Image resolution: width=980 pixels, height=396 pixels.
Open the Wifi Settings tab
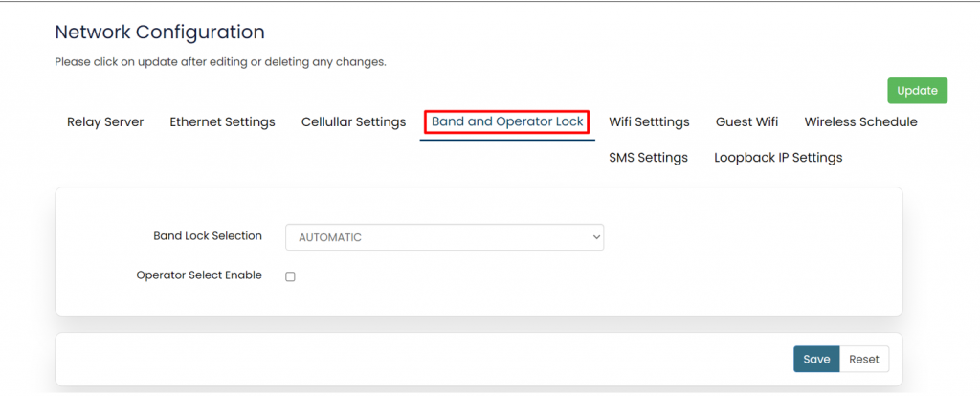(649, 121)
